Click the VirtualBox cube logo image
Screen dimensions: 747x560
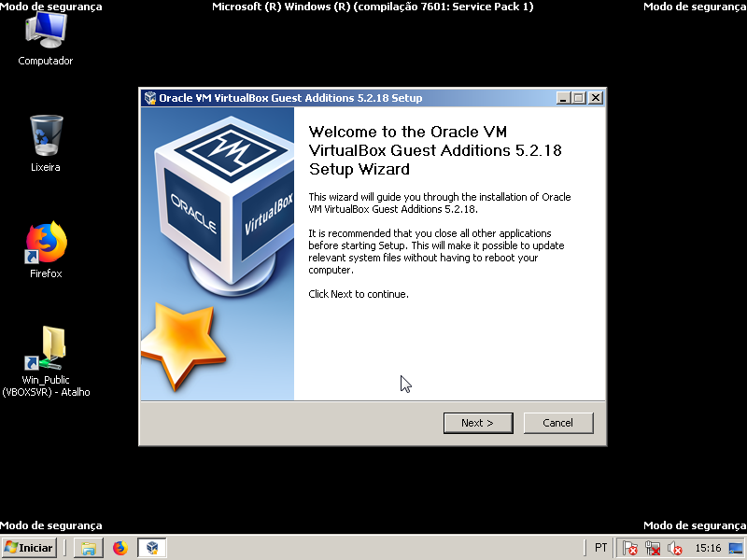tap(224, 204)
